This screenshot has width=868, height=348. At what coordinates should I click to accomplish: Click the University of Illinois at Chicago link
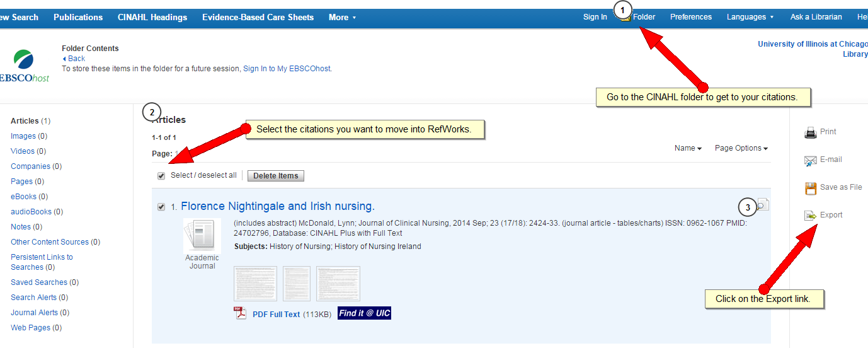(813, 49)
